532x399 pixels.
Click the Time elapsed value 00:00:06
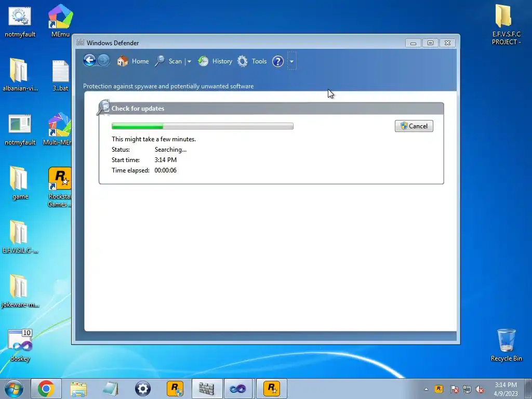166,170
